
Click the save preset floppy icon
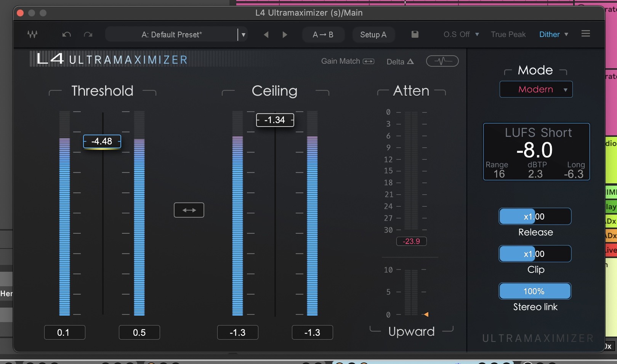[415, 34]
